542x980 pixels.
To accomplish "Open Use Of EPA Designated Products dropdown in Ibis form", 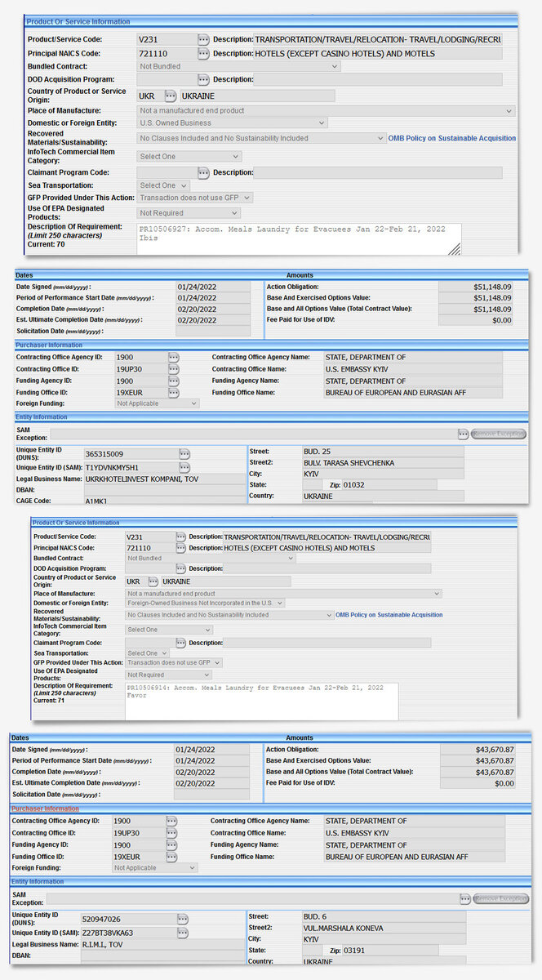I will [189, 213].
